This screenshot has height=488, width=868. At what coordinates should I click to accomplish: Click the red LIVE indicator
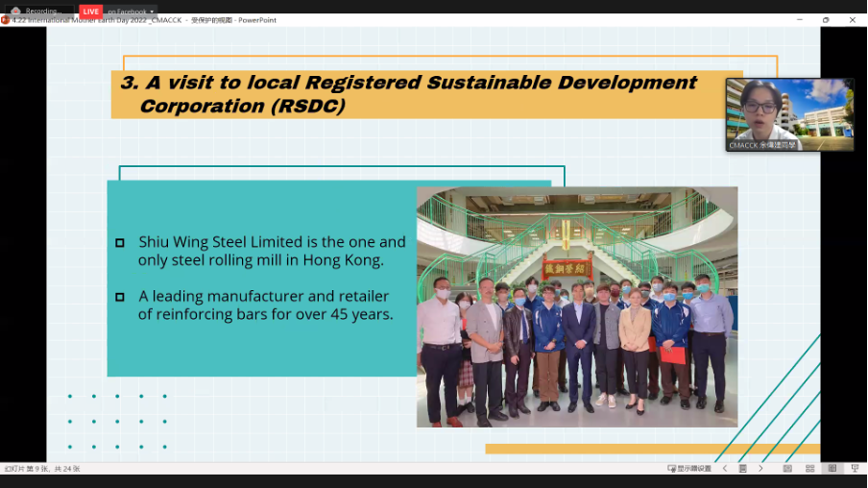91,12
